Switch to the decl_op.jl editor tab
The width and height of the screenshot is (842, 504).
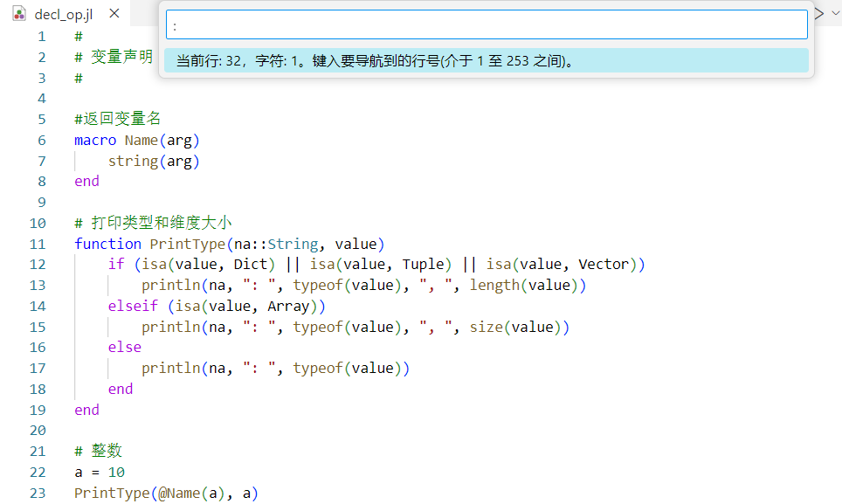(63, 14)
